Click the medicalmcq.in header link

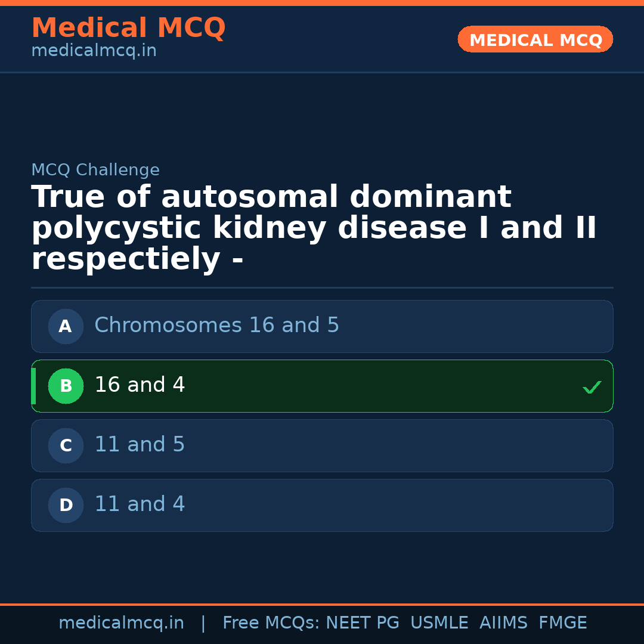click(x=93, y=51)
